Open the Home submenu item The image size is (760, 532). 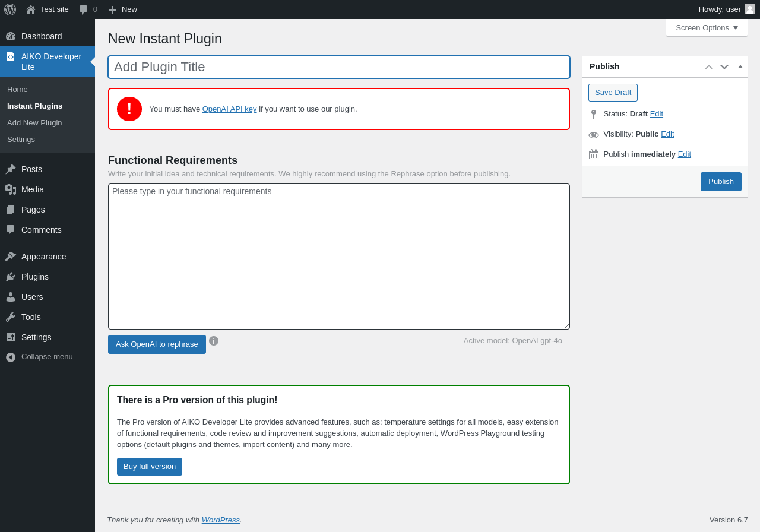pyautogui.click(x=17, y=90)
